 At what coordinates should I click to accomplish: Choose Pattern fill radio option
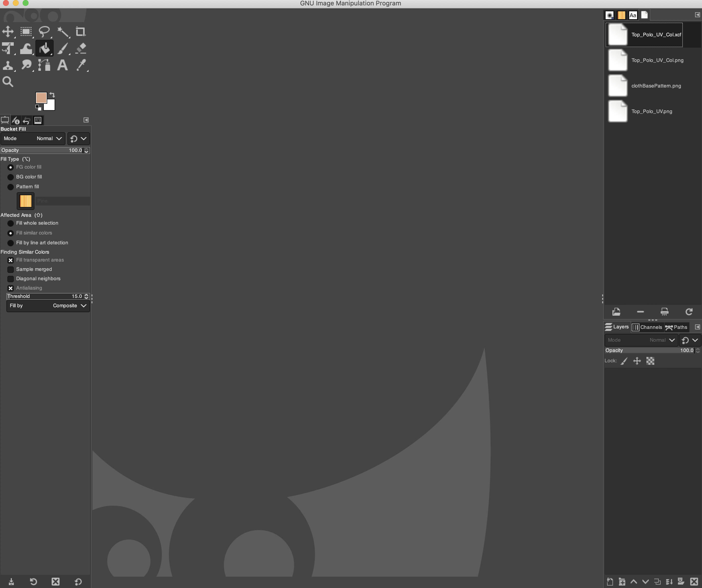(11, 187)
